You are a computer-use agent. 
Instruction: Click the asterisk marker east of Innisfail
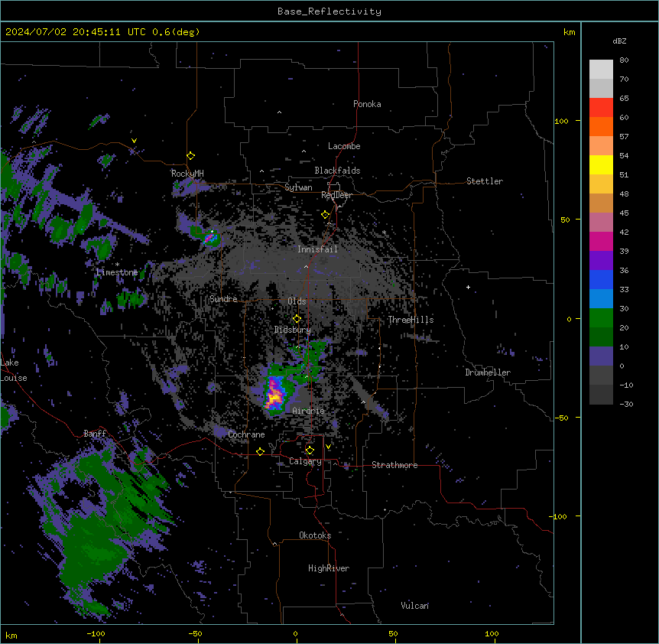(384, 233)
